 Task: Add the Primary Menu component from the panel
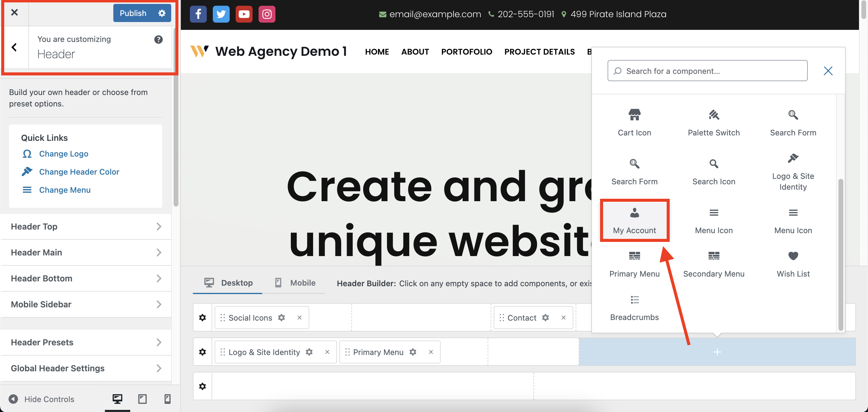pos(634,264)
